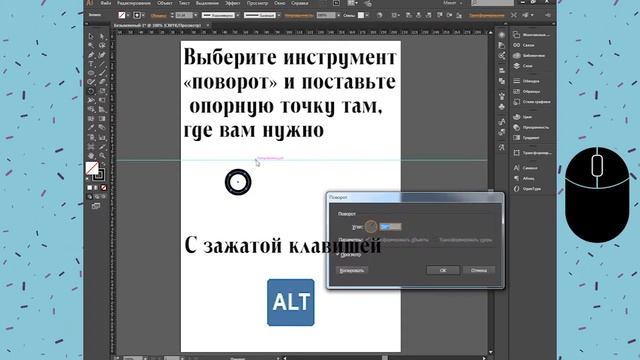Select the Slice tool
The width and height of the screenshot is (640, 360).
pos(102,146)
